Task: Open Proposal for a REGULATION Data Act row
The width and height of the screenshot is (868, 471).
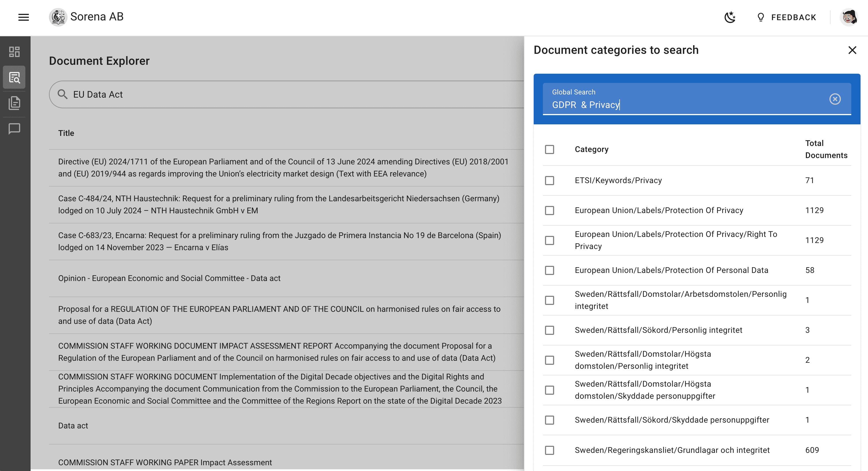Action: pyautogui.click(x=286, y=315)
